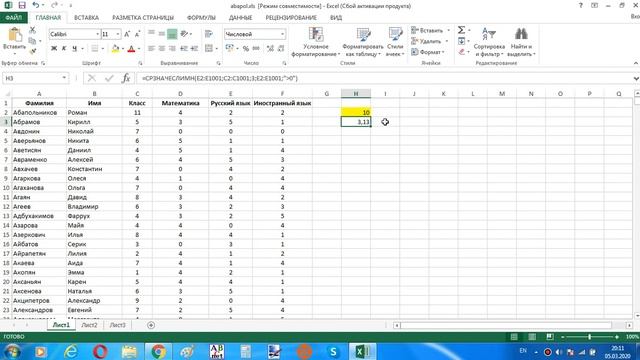The width and height of the screenshot is (640, 360).
Task: Apply the percent style icon
Action: [x=246, y=49]
